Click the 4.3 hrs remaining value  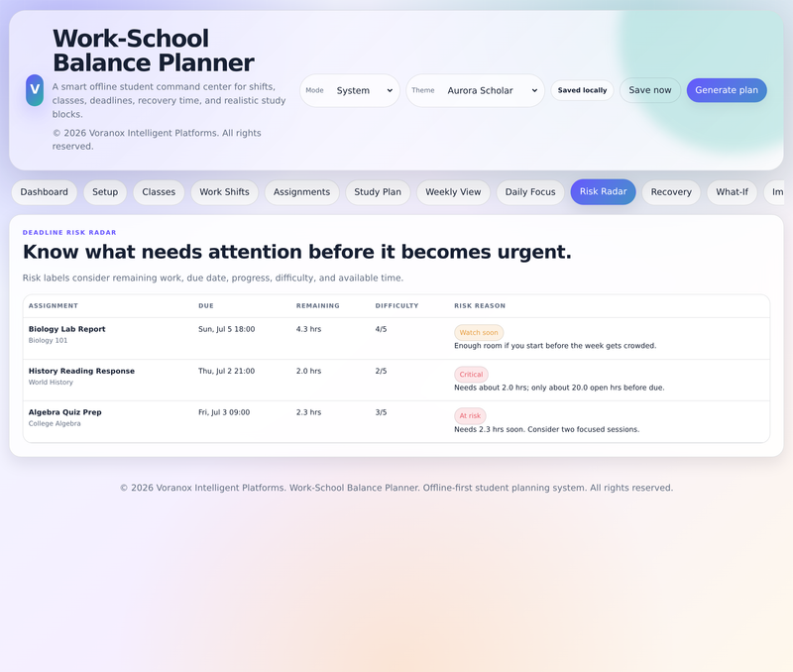[x=308, y=329]
